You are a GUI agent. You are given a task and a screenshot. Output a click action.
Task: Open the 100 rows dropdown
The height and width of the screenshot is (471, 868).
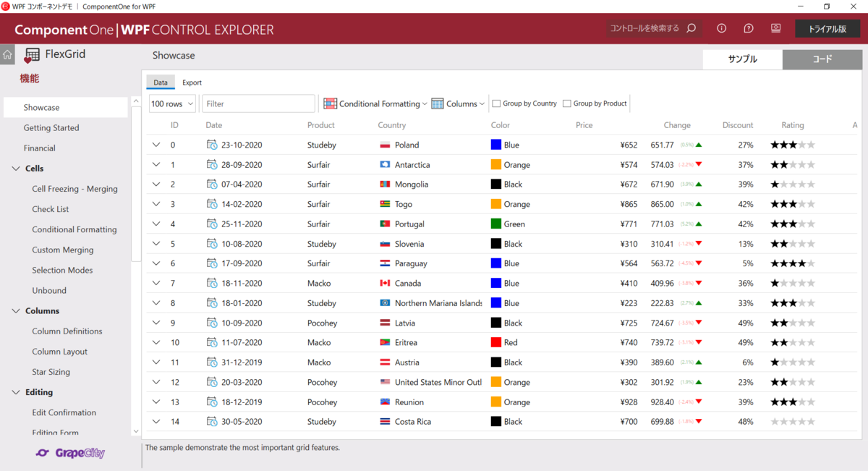click(x=173, y=103)
